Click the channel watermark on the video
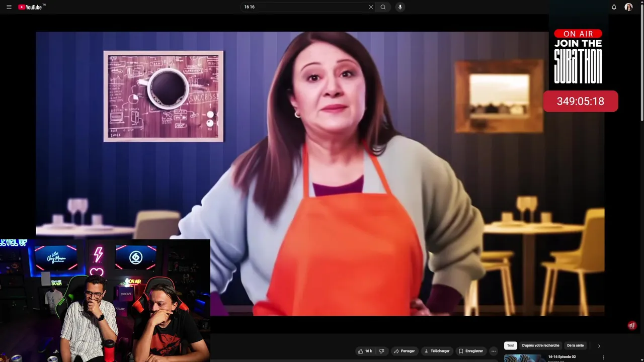Image resolution: width=644 pixels, height=362 pixels. click(632, 325)
